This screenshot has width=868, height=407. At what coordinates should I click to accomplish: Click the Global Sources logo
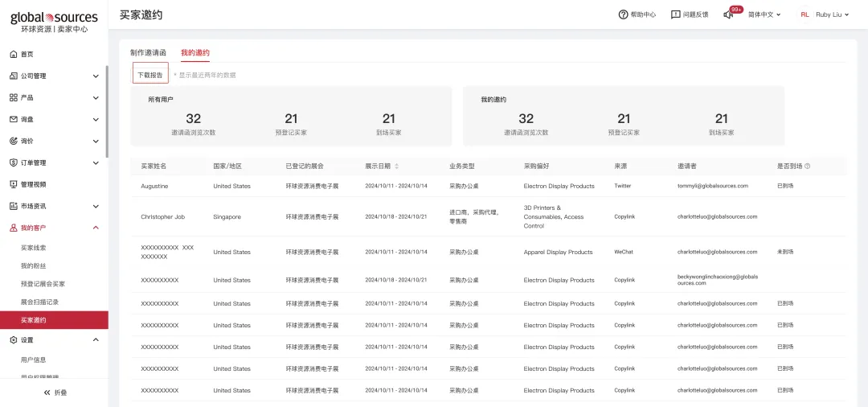[x=55, y=23]
